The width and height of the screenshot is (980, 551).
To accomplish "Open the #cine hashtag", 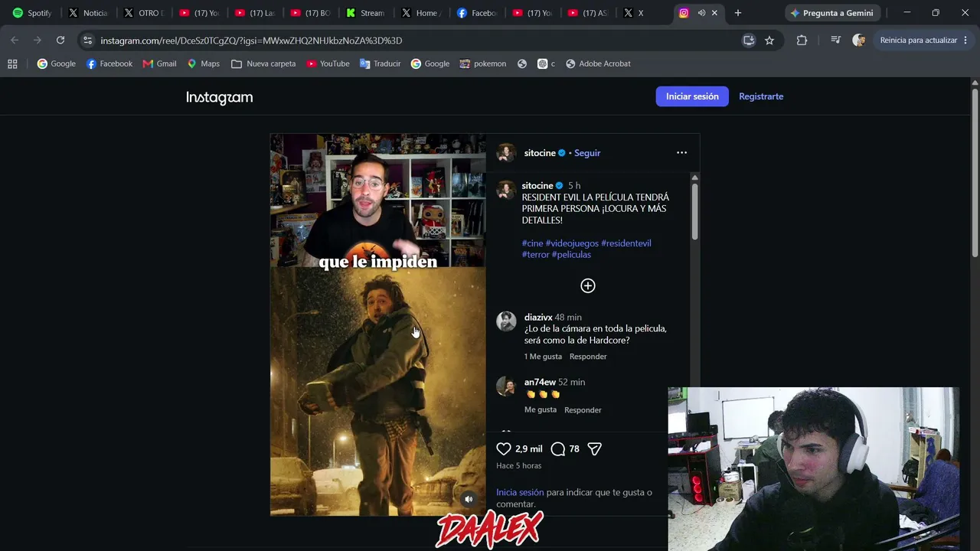I will point(533,243).
